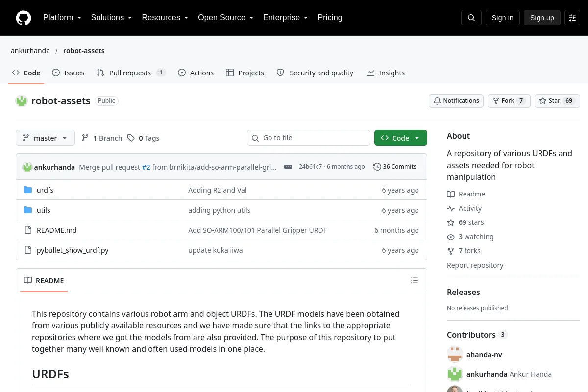The image size is (588, 392).
Task: Open the Actions tab
Action: 196,73
